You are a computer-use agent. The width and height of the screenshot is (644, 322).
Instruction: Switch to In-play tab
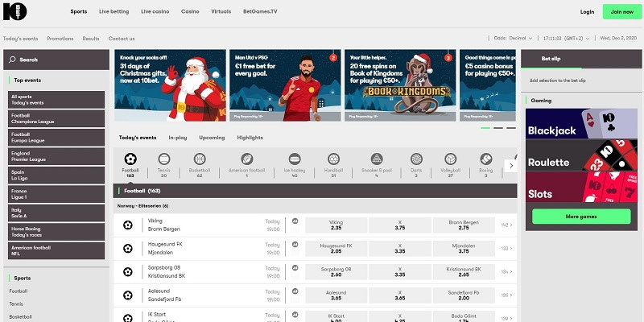[177, 138]
